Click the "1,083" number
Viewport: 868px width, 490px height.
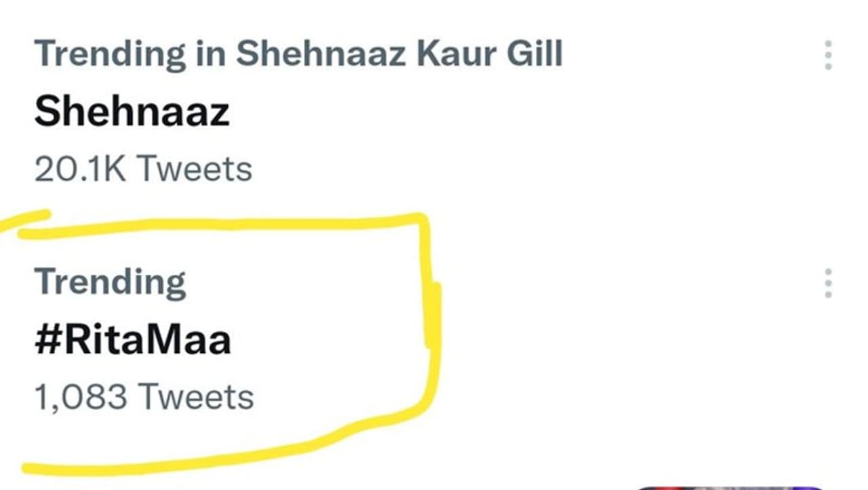(x=81, y=396)
